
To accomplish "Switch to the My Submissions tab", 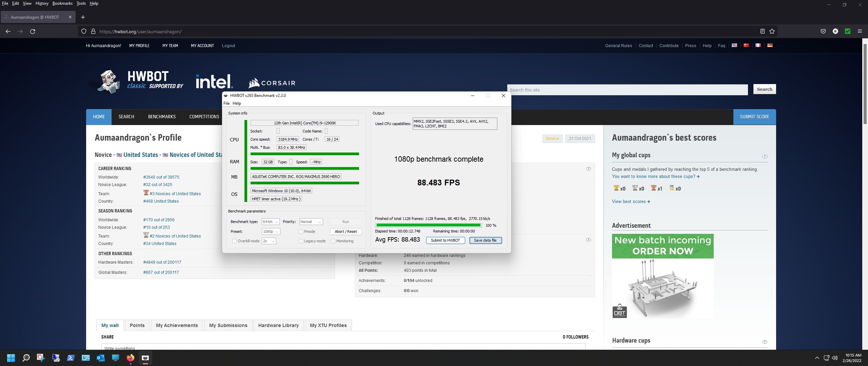I will pos(228,325).
